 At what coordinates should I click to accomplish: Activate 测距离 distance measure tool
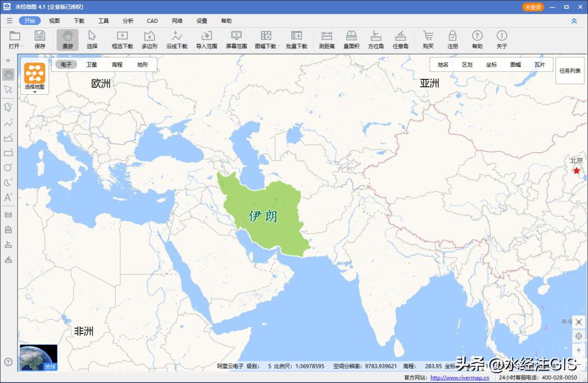[327, 40]
